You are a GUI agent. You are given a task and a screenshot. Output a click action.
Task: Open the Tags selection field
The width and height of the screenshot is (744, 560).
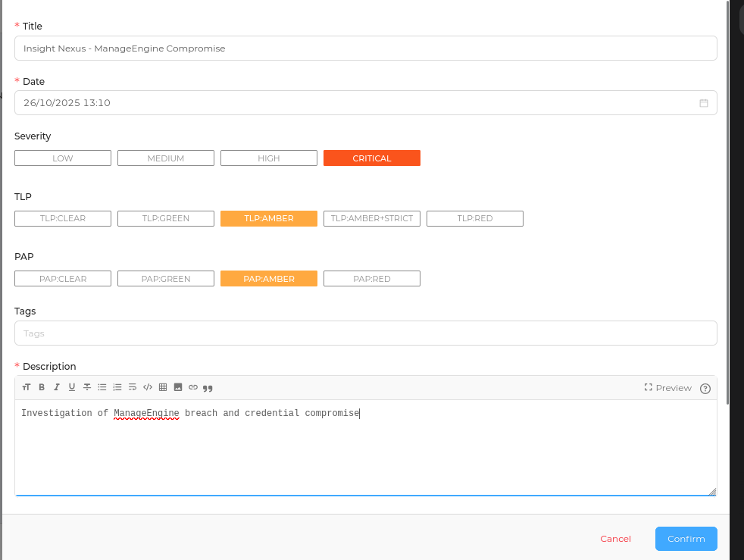click(x=365, y=333)
